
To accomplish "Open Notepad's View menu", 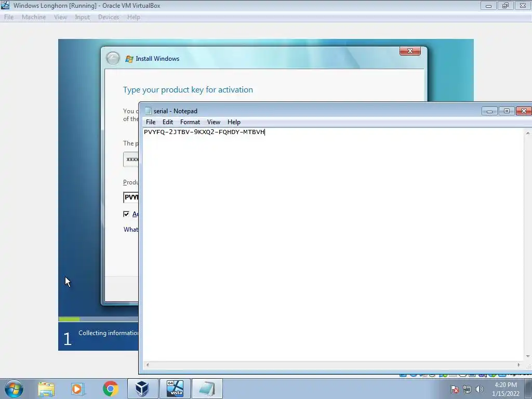I will [x=214, y=122].
